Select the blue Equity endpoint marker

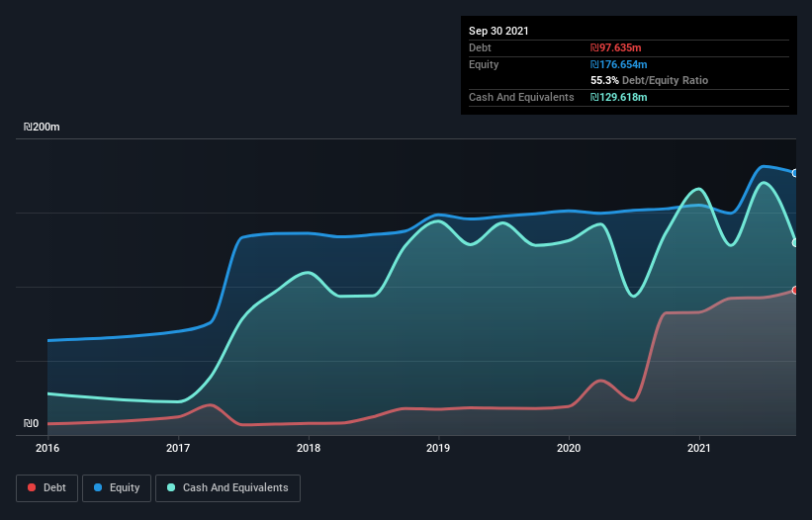coord(795,173)
